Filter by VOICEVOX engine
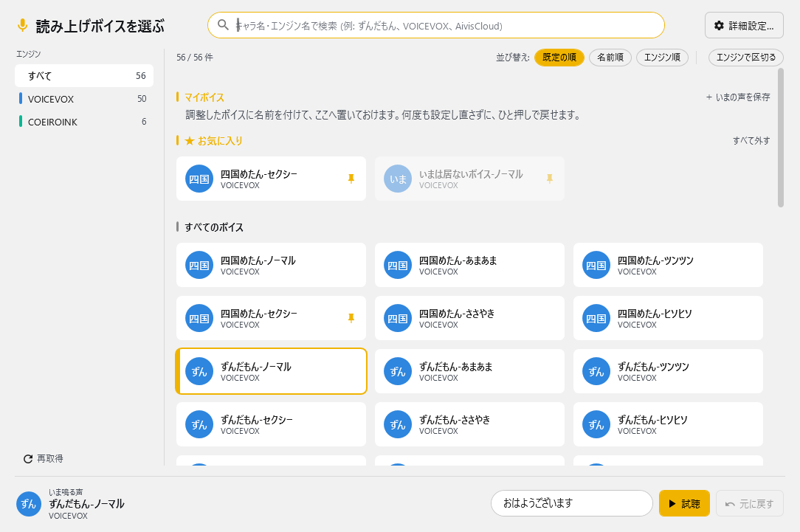This screenshot has height=532, width=800. [x=84, y=98]
